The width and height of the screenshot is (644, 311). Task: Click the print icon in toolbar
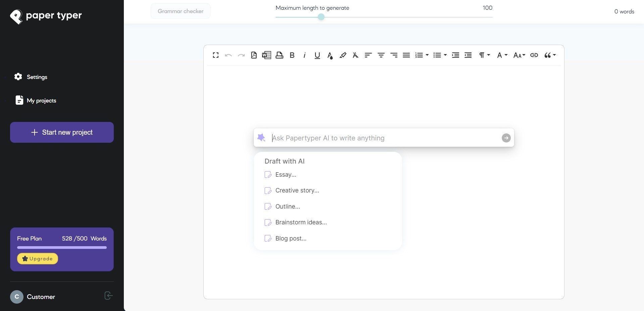(x=279, y=55)
